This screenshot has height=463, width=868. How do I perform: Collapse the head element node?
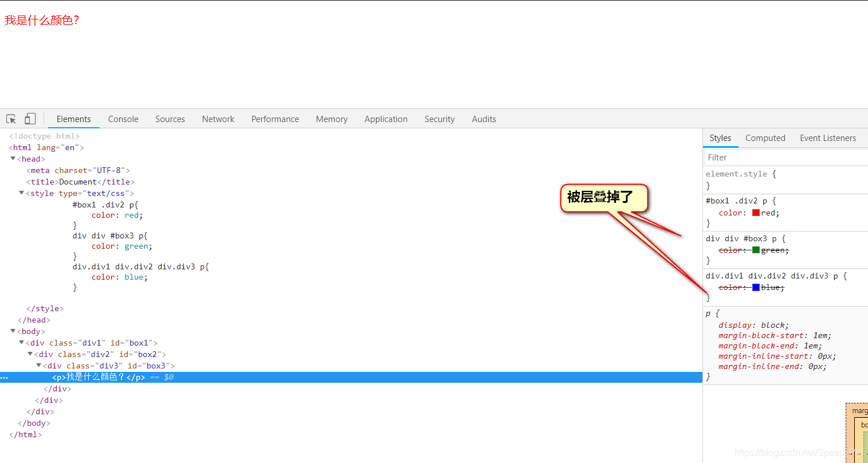coord(13,159)
